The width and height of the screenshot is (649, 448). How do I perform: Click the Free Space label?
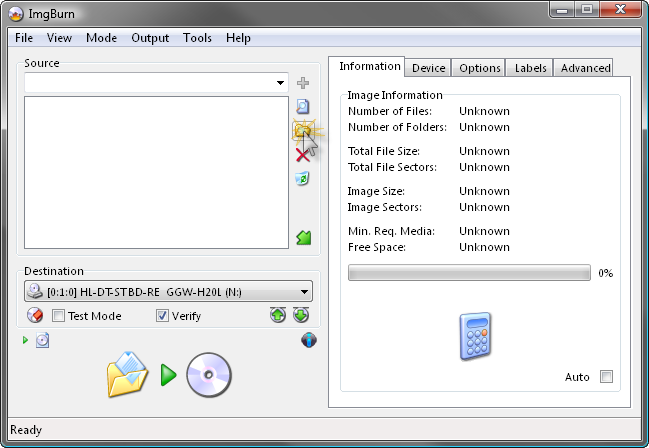point(377,247)
